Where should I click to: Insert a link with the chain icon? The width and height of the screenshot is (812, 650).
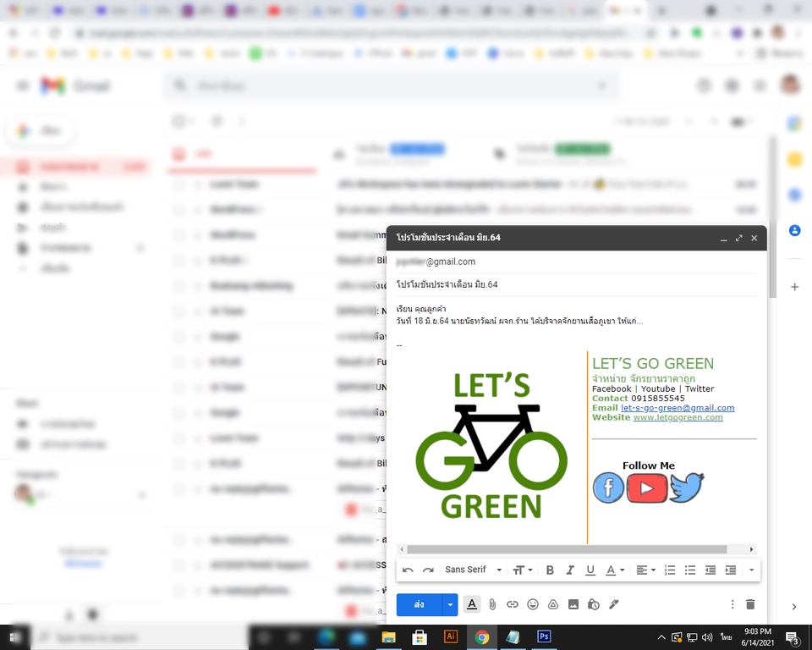click(513, 604)
